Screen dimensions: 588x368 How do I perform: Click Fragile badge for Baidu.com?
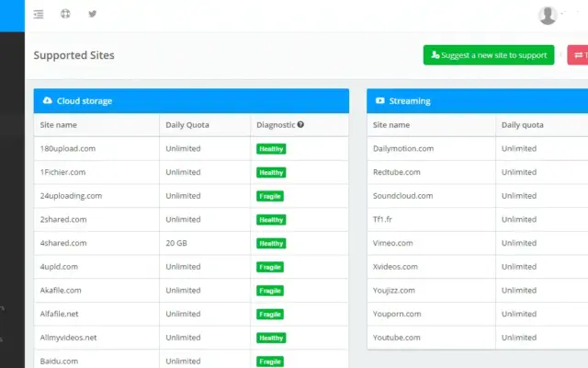[x=270, y=362]
